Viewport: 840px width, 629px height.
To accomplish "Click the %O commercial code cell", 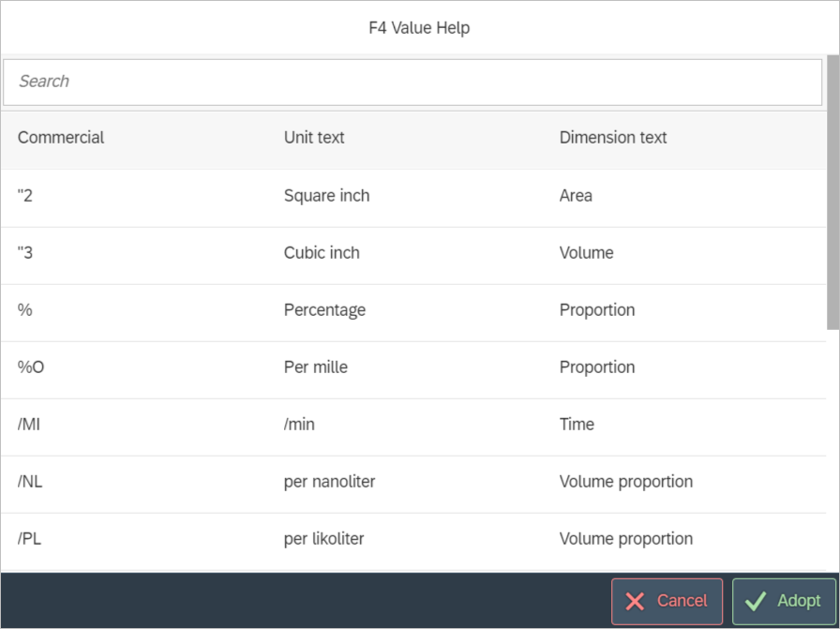I will [31, 367].
